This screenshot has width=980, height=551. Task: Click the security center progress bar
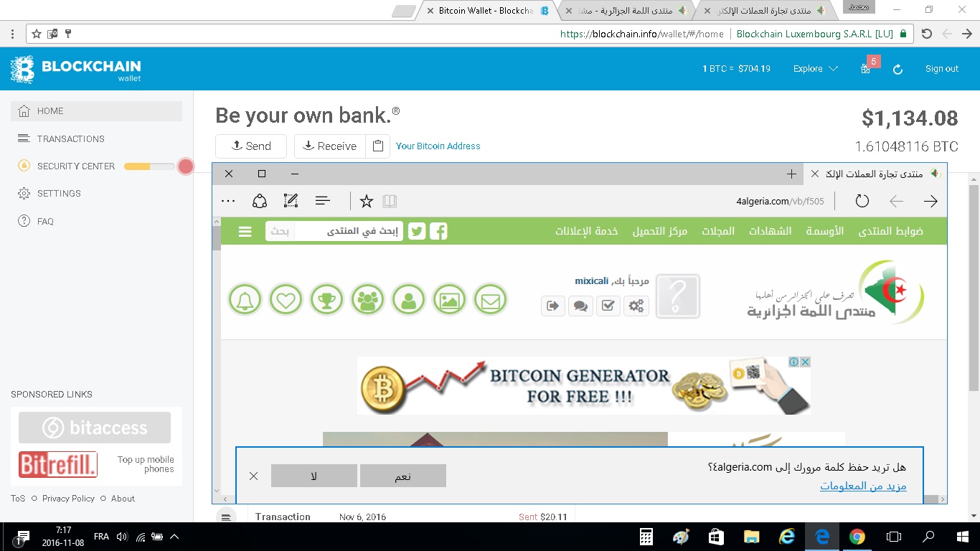tap(149, 166)
